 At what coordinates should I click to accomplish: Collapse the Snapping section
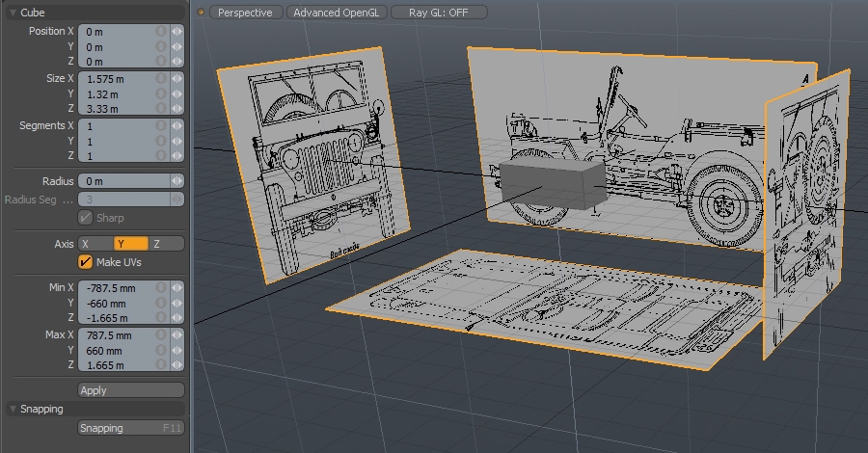tap(13, 409)
